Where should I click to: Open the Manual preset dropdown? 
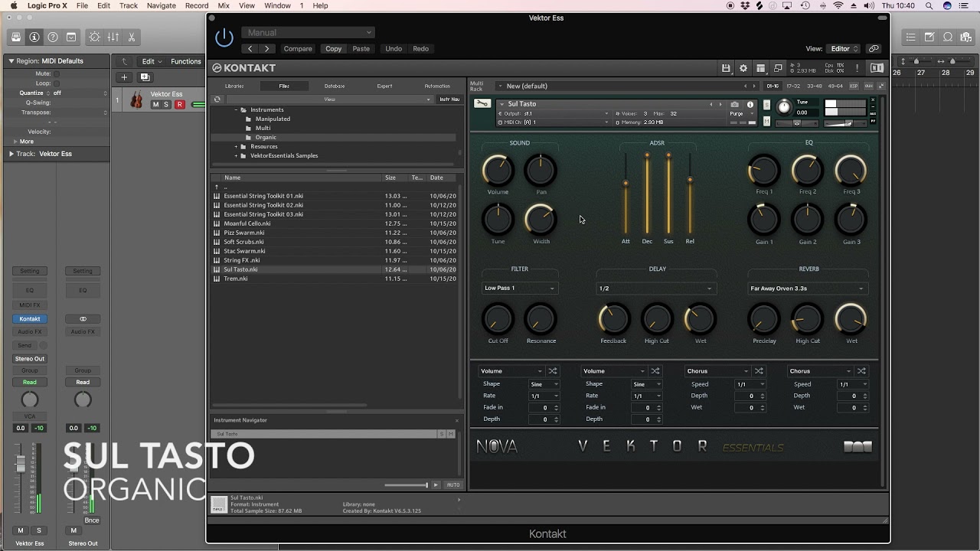coord(308,33)
